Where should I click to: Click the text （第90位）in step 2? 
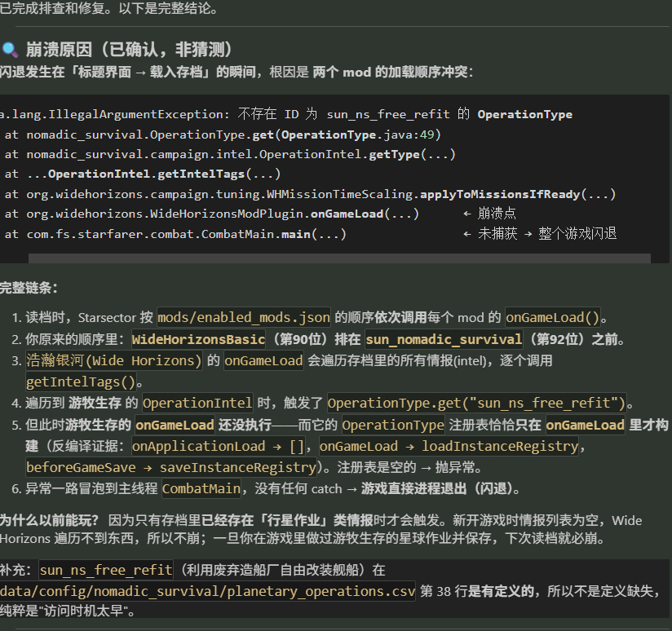click(300, 339)
